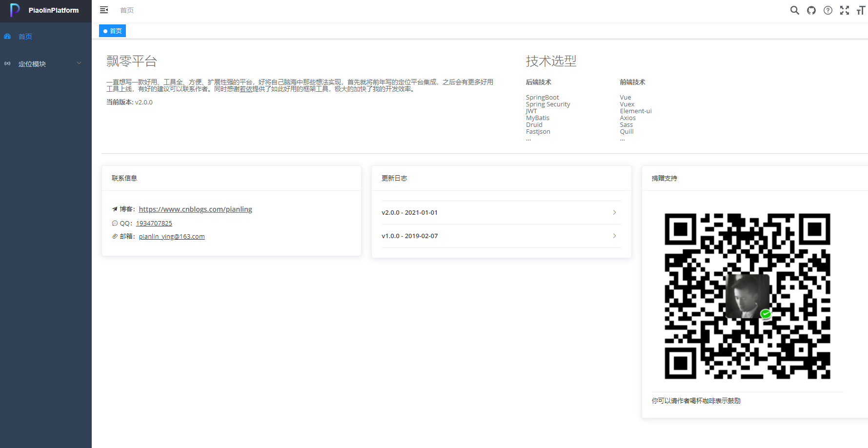Expand the 定位模块 sidebar chevron
The height and width of the screenshot is (448, 868).
pos(79,63)
